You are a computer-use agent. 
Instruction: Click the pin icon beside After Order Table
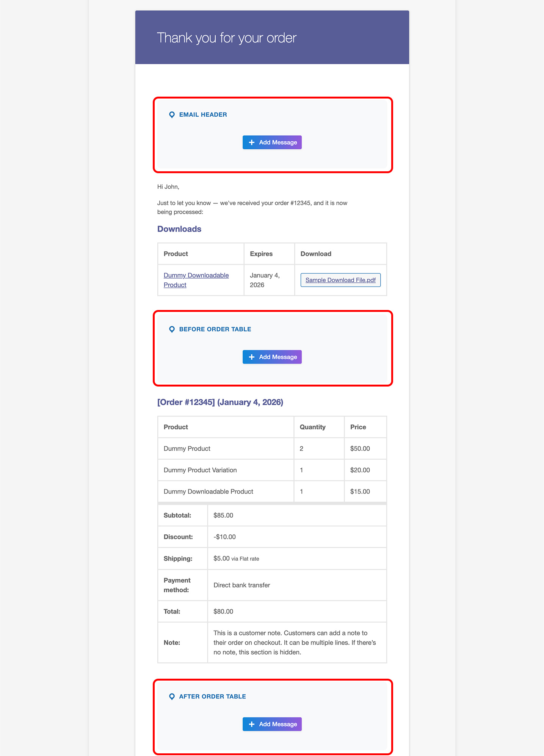click(172, 697)
